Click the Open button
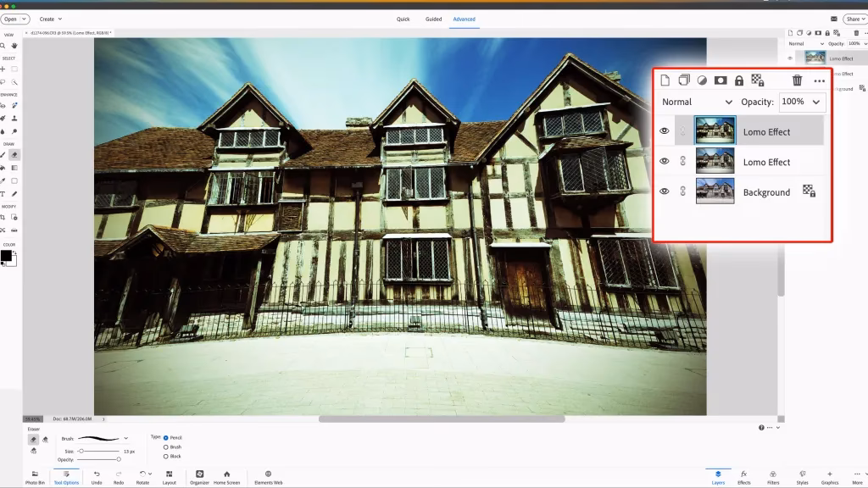The width and height of the screenshot is (868, 488). click(x=11, y=18)
